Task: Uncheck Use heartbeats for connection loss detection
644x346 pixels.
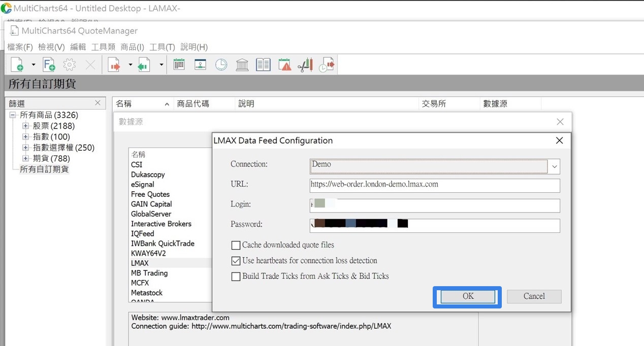Action: tap(236, 261)
